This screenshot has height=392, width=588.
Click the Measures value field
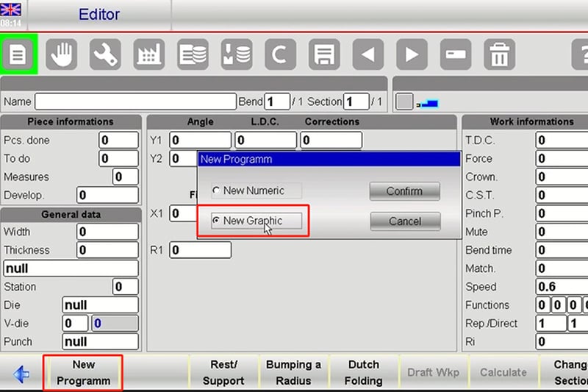[x=125, y=177]
